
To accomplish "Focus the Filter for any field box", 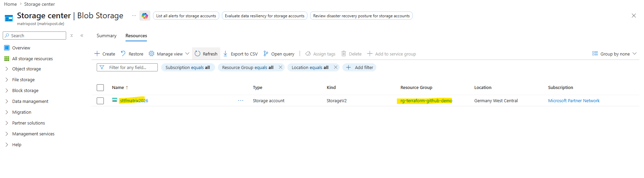I will 127,67.
